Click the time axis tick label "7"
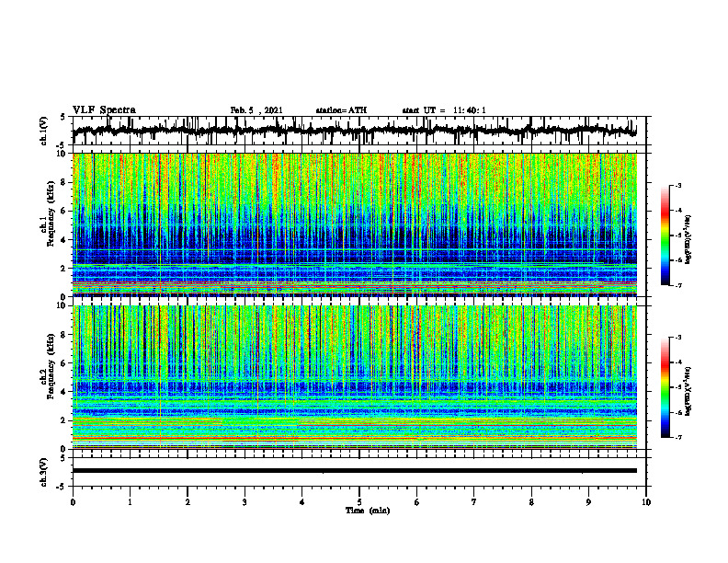The height and width of the screenshot is (563, 728). [x=474, y=502]
